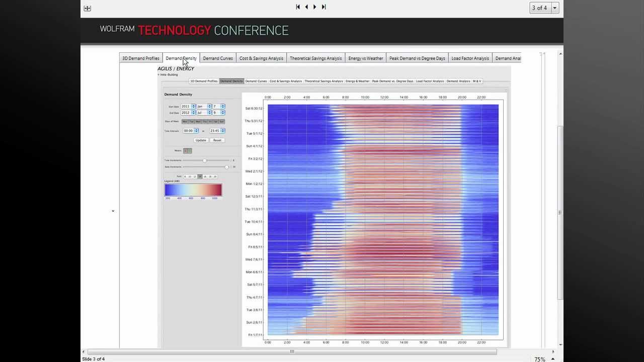Select font size 8
This screenshot has height=362, width=644.
point(185,176)
